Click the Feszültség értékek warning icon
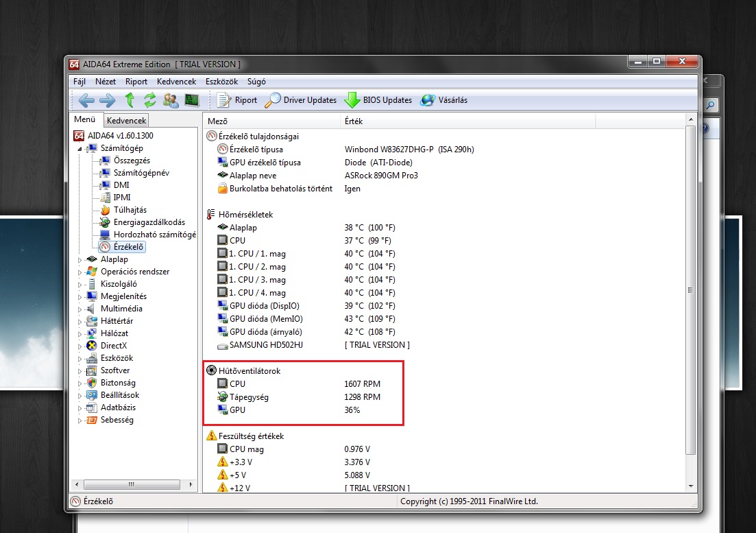Viewport: 756px width, 533px height. point(211,436)
